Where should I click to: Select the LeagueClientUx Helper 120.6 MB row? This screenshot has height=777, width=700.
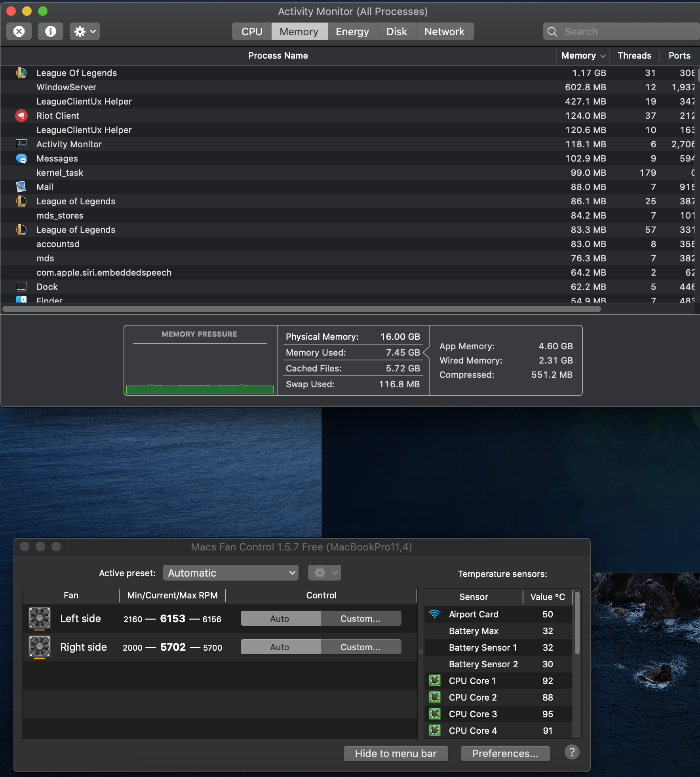coord(348,130)
